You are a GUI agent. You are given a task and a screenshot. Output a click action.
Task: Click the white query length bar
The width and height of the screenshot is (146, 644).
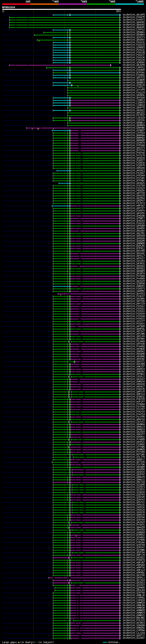(61, 9)
